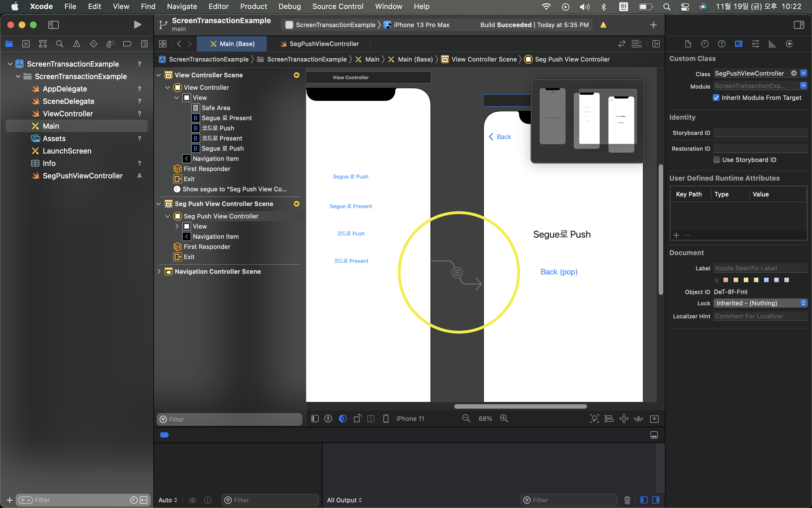Switch to the SegPushViewController tab
This screenshot has width=812, height=508.
[319, 44]
